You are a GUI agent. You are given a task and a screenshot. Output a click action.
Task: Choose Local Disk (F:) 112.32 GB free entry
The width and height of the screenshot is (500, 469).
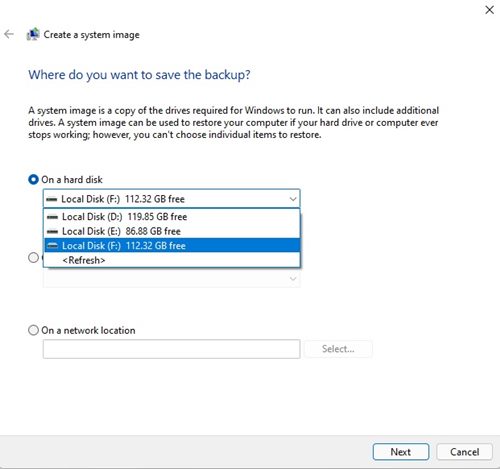point(172,246)
